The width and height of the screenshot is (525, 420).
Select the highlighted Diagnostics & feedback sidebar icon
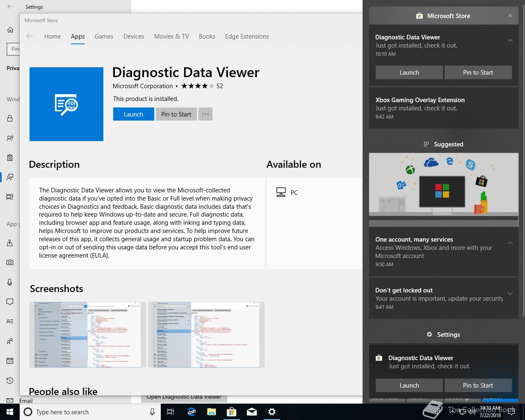tap(10, 177)
